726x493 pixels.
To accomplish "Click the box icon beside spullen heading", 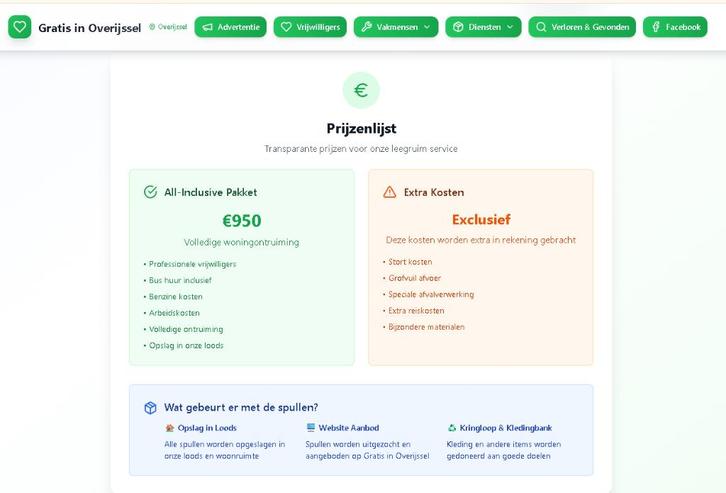I will (151, 407).
